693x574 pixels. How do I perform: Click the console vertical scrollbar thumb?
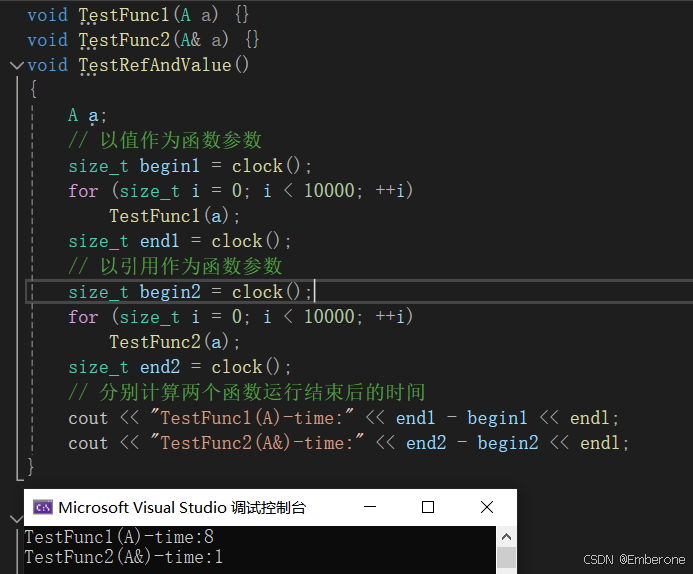point(506,558)
